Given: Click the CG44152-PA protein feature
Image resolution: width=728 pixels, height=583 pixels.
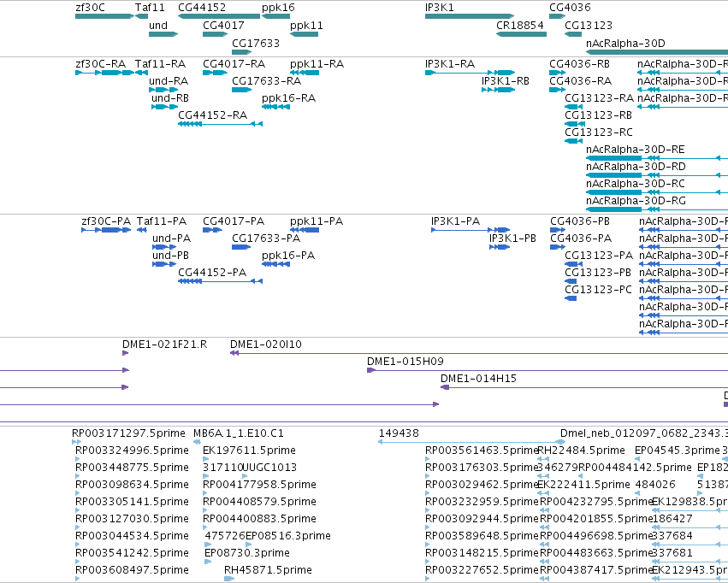Looking at the screenshot, I should pos(221,281).
